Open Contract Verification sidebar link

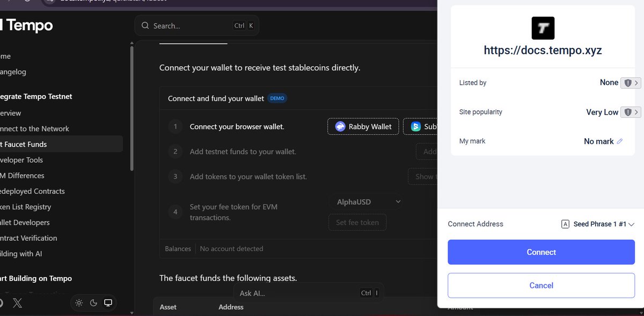click(28, 238)
